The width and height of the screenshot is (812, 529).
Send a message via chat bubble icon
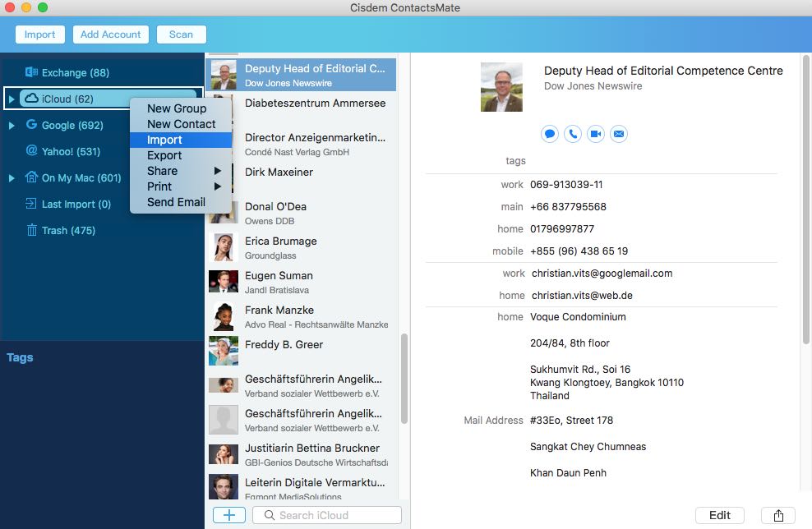coord(550,134)
